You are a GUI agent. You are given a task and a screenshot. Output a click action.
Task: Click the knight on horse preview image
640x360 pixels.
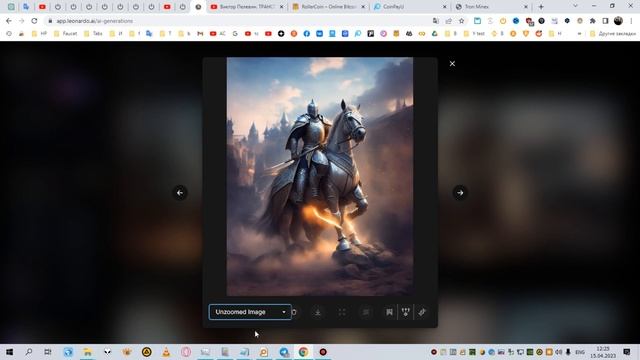(320, 176)
